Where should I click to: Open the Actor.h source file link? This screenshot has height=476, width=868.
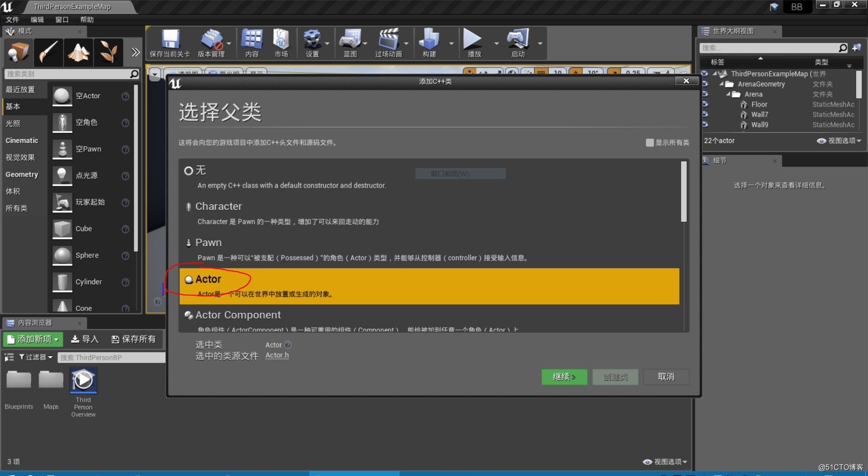click(x=277, y=355)
